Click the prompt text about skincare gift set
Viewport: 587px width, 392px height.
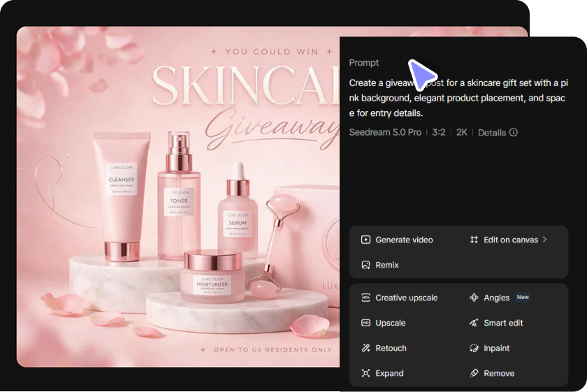pos(458,98)
